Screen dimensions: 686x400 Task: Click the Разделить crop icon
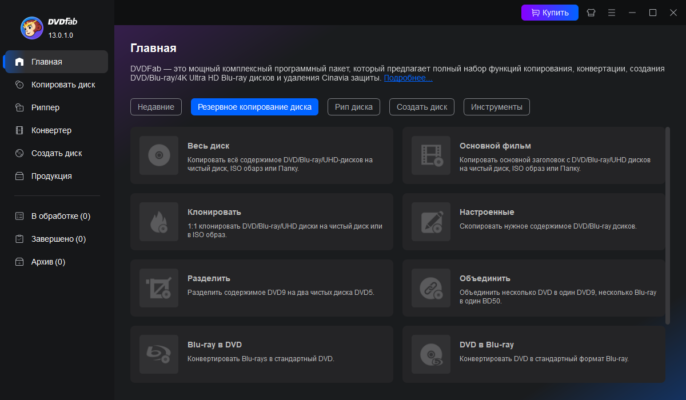159,288
